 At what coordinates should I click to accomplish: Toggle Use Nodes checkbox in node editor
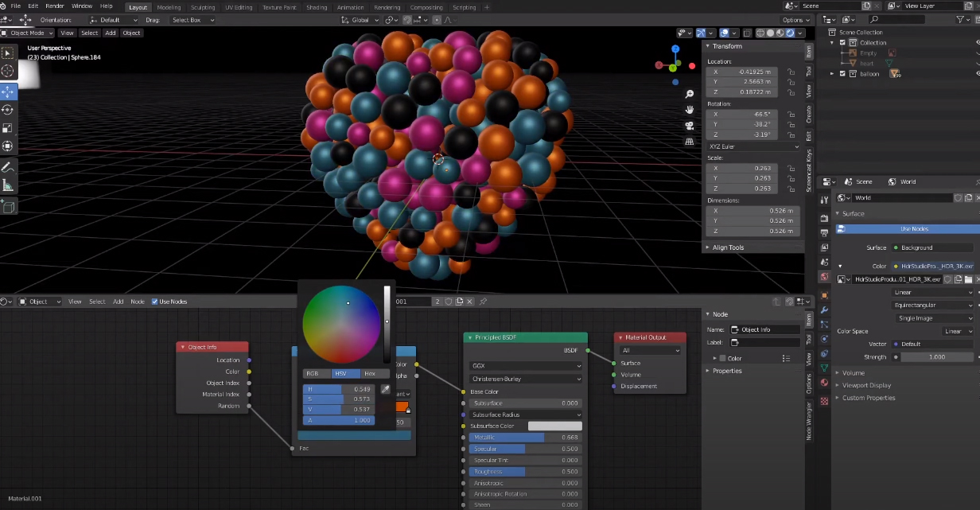point(155,302)
